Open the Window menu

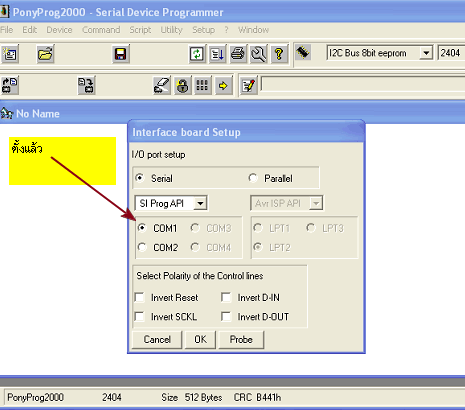pos(253,30)
